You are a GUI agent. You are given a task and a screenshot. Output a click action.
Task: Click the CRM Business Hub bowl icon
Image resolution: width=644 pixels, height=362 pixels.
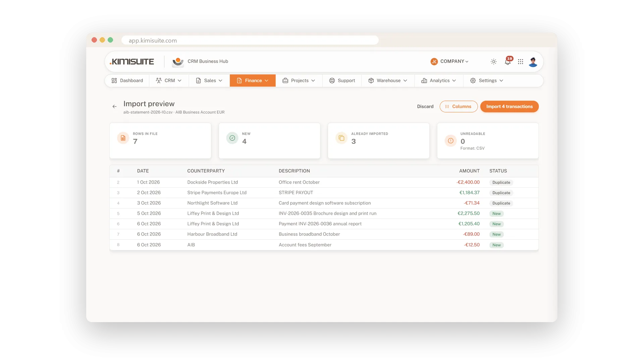178,62
